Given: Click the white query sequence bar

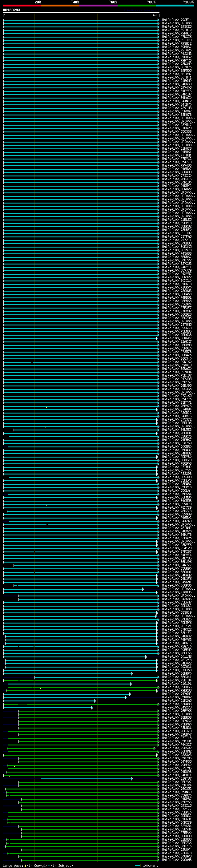Looking at the screenshot, I should point(81,13).
